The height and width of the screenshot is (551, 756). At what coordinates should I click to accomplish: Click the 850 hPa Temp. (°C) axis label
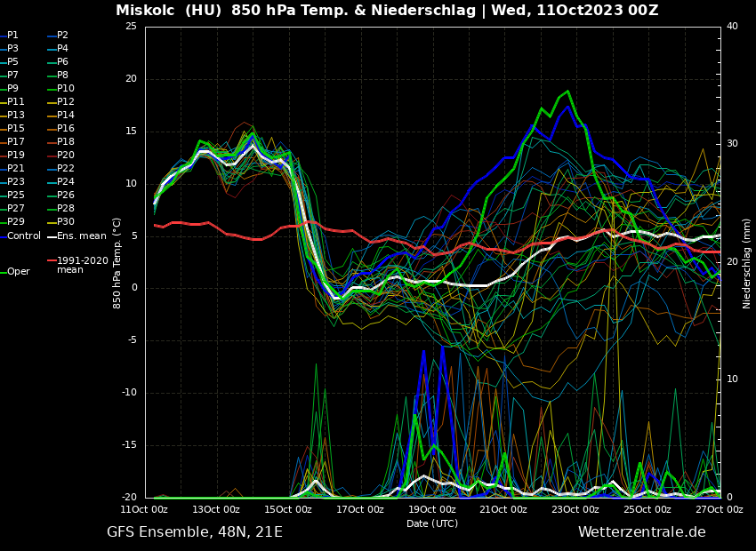click(117, 262)
